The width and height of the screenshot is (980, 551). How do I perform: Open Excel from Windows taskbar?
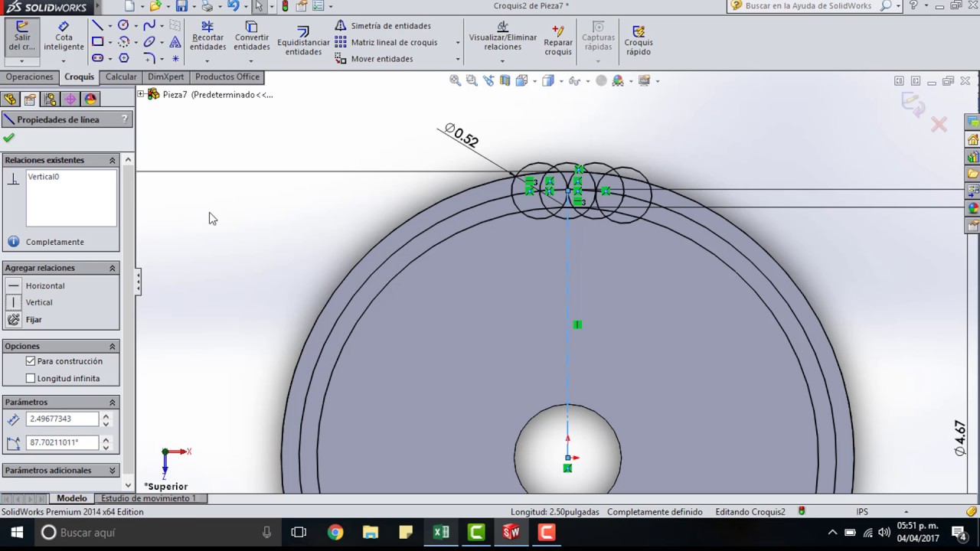tap(441, 533)
